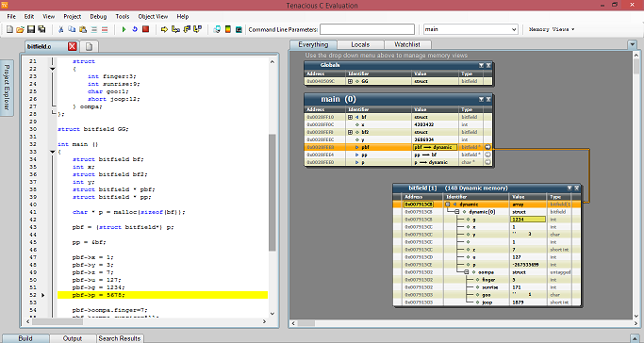Close the main (0) panel
This screenshot has width=644, height=343.
488,99
